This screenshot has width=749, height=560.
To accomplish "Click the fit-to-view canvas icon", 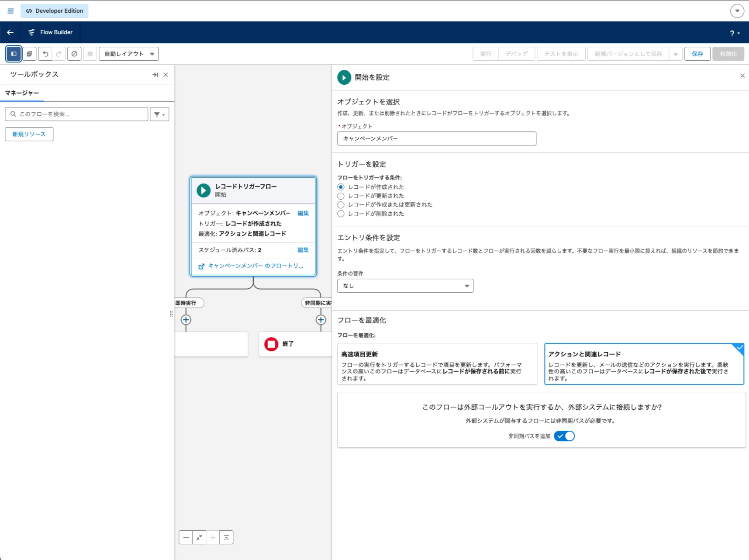I will click(x=199, y=537).
